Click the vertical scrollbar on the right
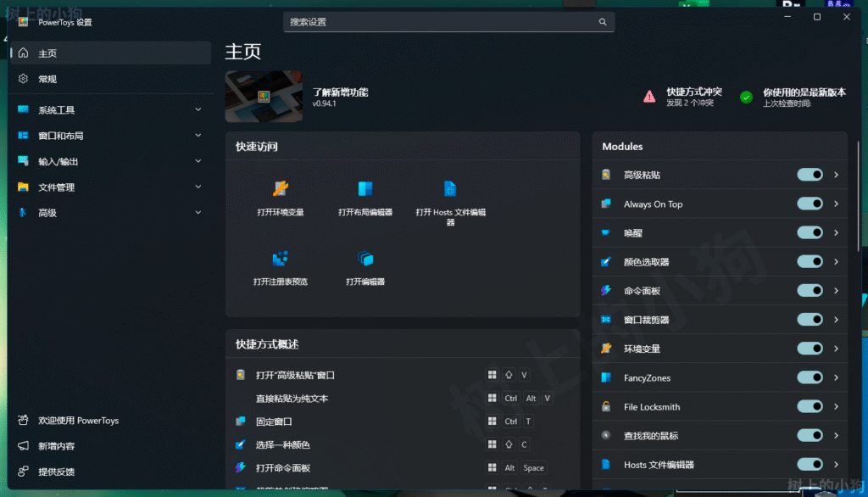 point(858,197)
